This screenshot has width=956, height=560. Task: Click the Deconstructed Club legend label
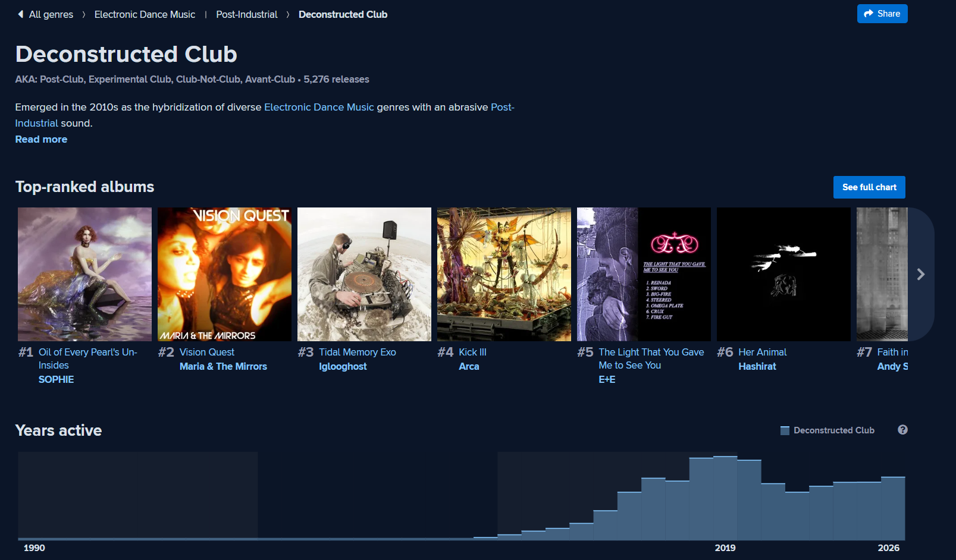coord(834,430)
